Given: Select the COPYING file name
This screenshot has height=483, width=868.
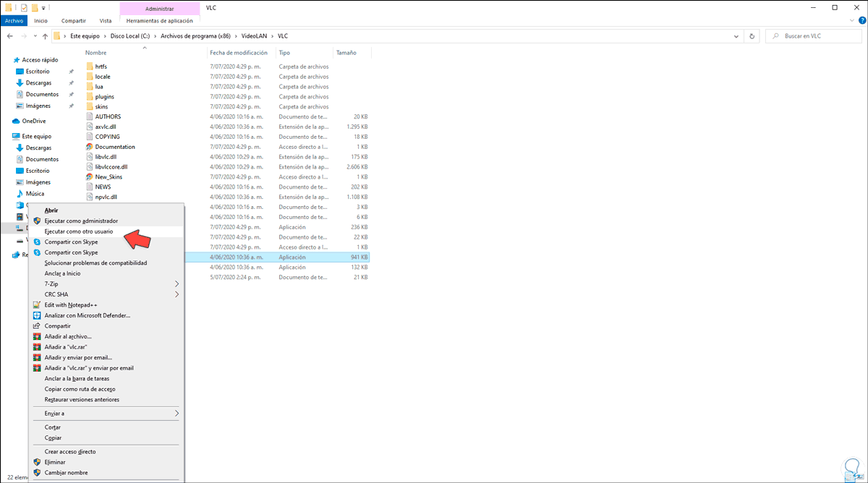Looking at the screenshot, I should pos(108,137).
